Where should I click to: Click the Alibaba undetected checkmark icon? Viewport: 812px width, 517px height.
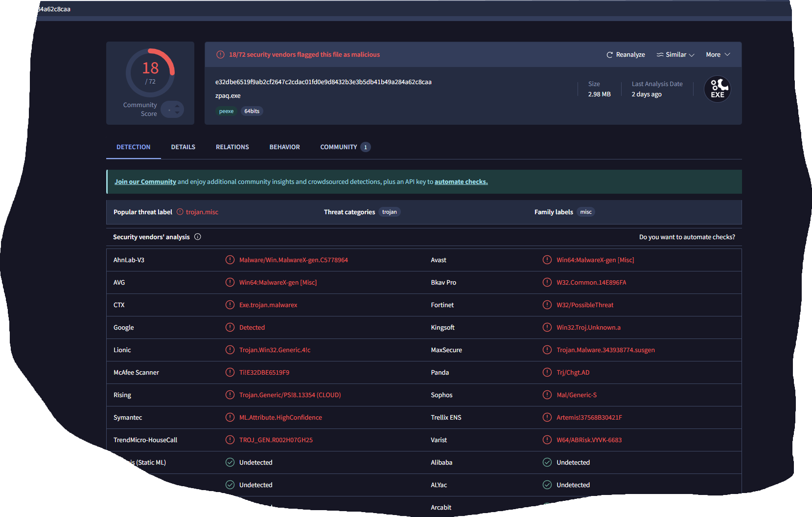547,462
